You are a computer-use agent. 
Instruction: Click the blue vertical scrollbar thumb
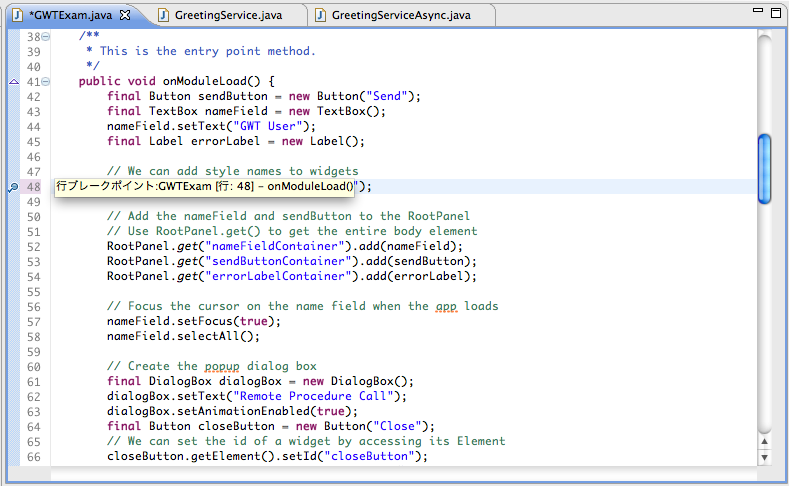765,160
